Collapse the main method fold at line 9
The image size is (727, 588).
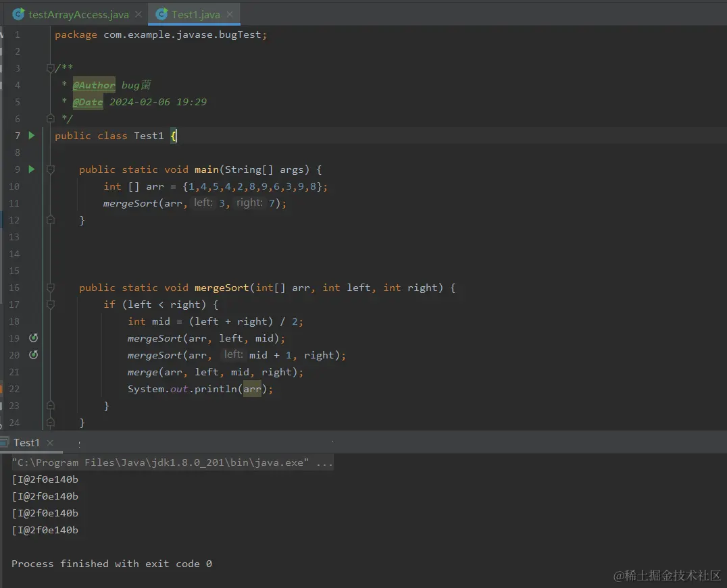click(x=51, y=169)
